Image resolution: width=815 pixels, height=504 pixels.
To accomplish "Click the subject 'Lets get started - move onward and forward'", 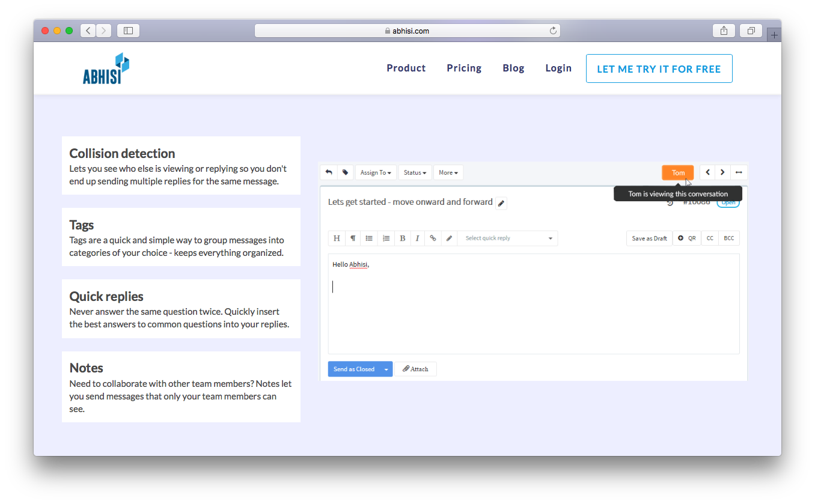I will pyautogui.click(x=411, y=202).
